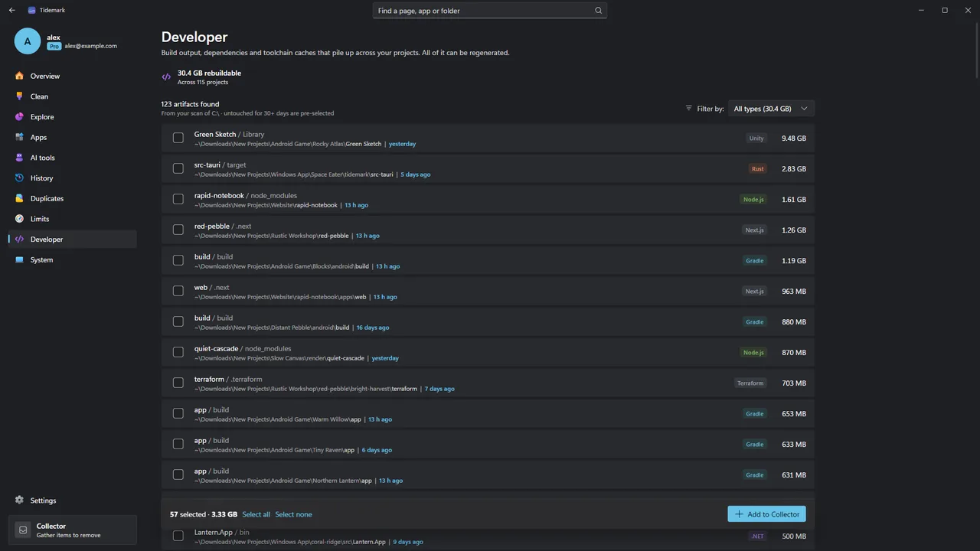
Task: Open Settings from the sidebar
Action: (x=72, y=500)
